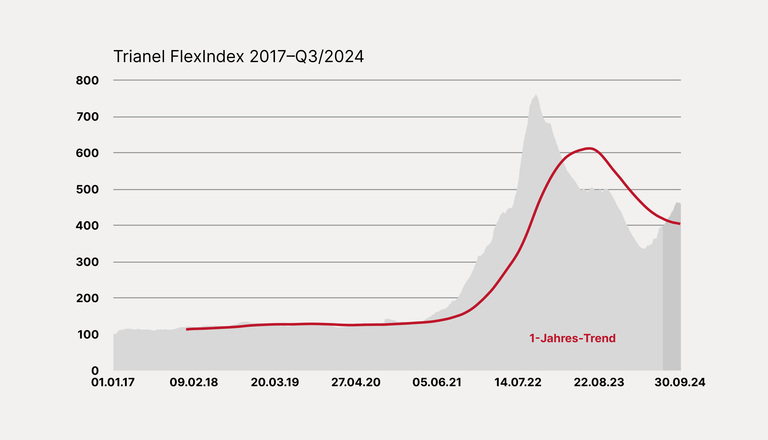Select the chart title 'Trianel FlexIndex 2017–Q3/2024'
The image size is (768, 440).
click(x=239, y=57)
